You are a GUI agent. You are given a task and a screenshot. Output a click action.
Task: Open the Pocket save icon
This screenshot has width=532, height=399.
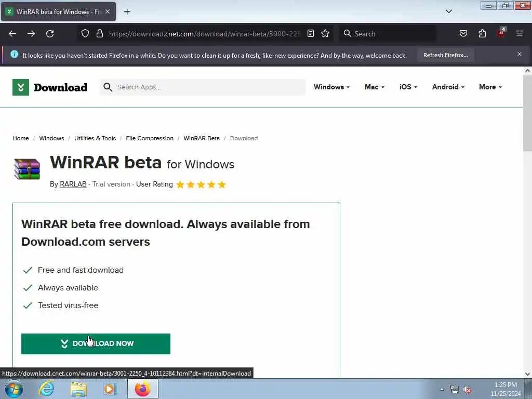point(463,33)
